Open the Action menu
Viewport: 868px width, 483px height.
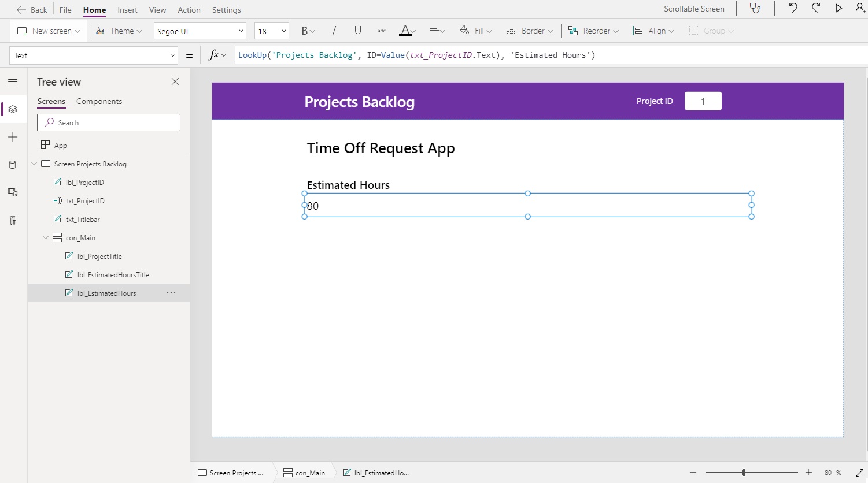189,9
